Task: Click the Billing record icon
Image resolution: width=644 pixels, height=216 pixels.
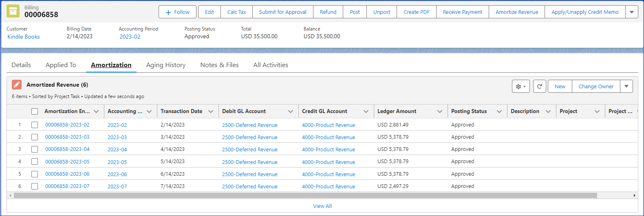Action: (x=13, y=11)
